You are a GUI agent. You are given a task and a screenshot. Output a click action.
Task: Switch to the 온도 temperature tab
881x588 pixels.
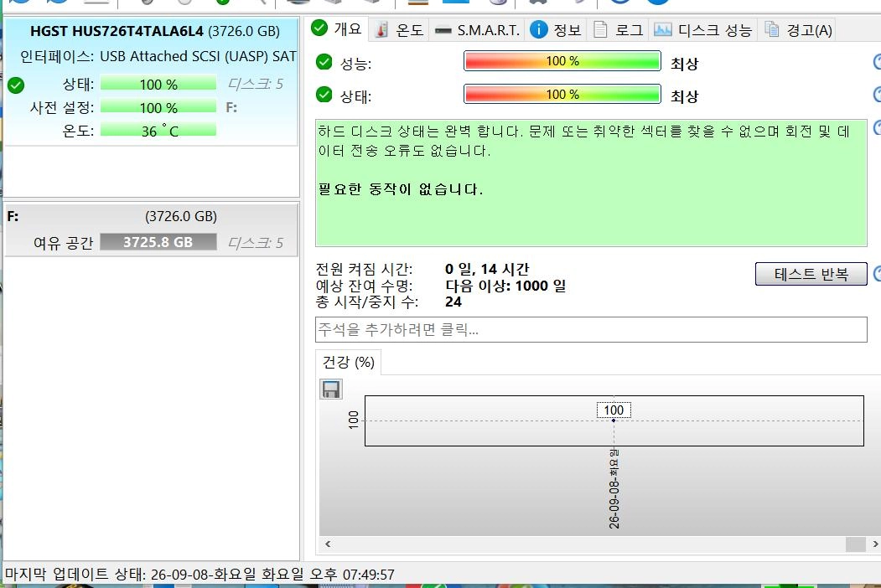pyautogui.click(x=400, y=30)
